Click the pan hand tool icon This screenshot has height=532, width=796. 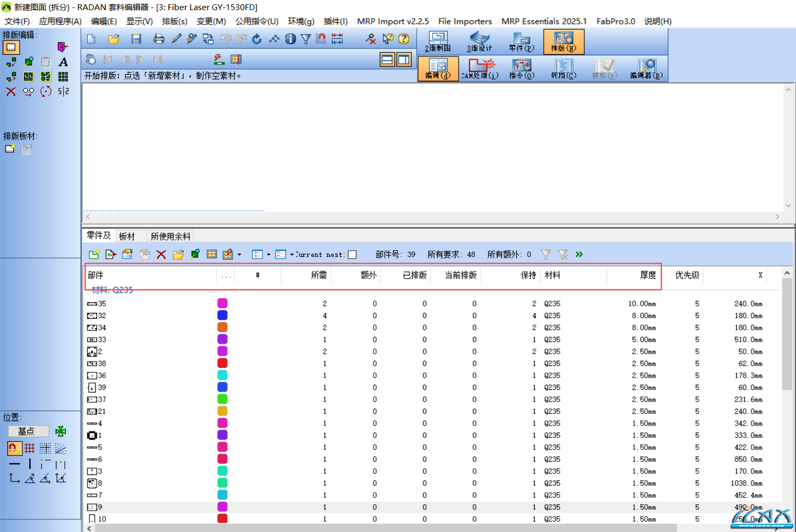coord(91,60)
